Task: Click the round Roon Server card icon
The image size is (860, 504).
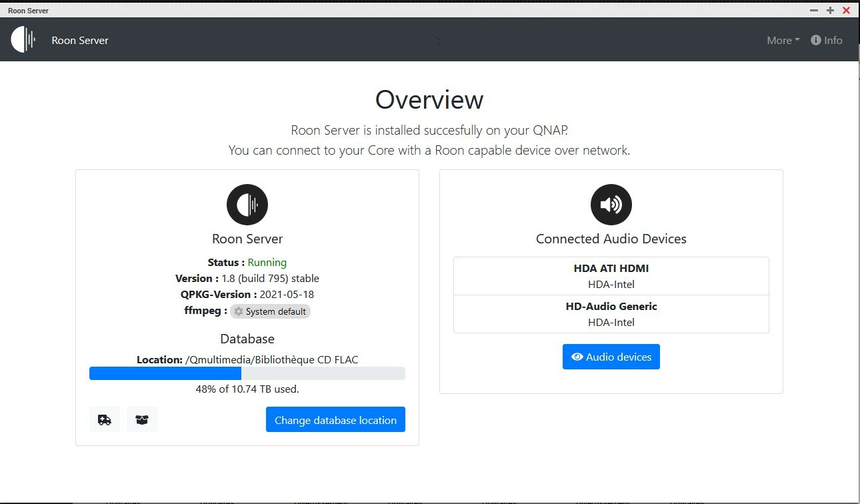Action: (247, 205)
